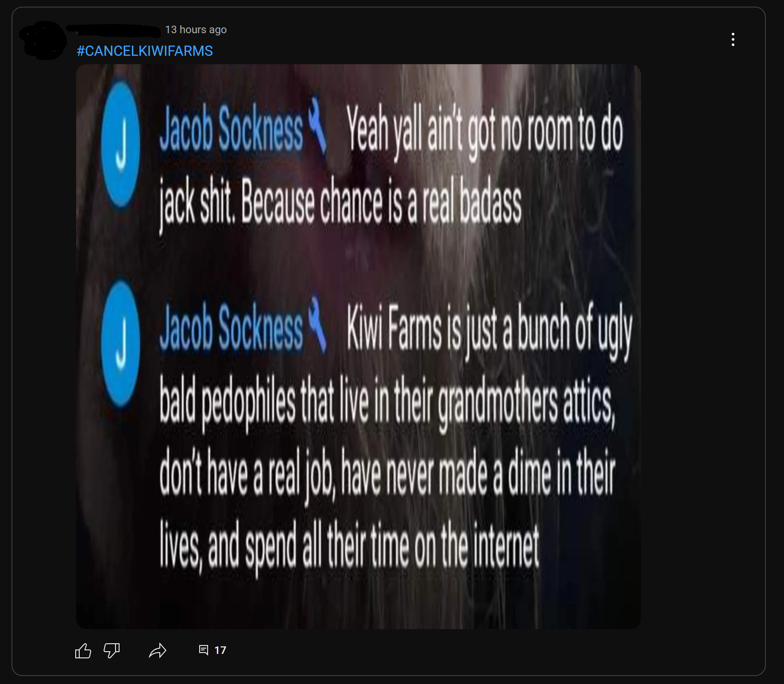
Task: Open the comments speech bubble icon
Action: [204, 650]
